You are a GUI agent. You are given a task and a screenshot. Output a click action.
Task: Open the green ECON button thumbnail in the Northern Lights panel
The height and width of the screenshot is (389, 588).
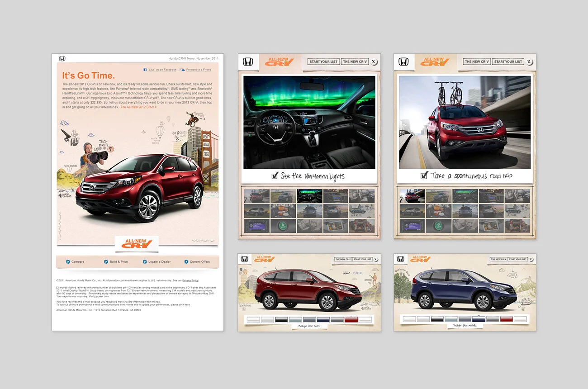tap(283, 226)
